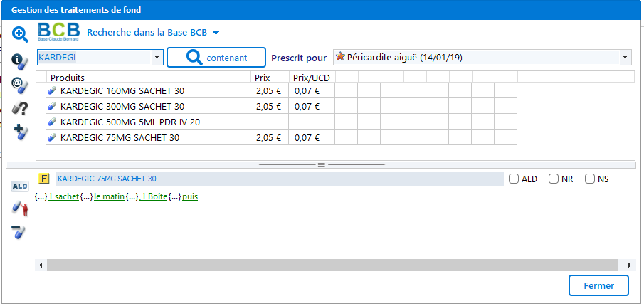Click the {...} placeholder before 1 sachet
The height and width of the screenshot is (306, 644).
click(41, 196)
